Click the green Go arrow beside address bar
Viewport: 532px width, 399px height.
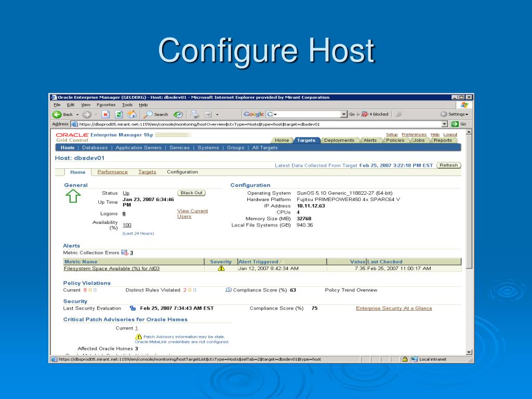tap(455, 124)
